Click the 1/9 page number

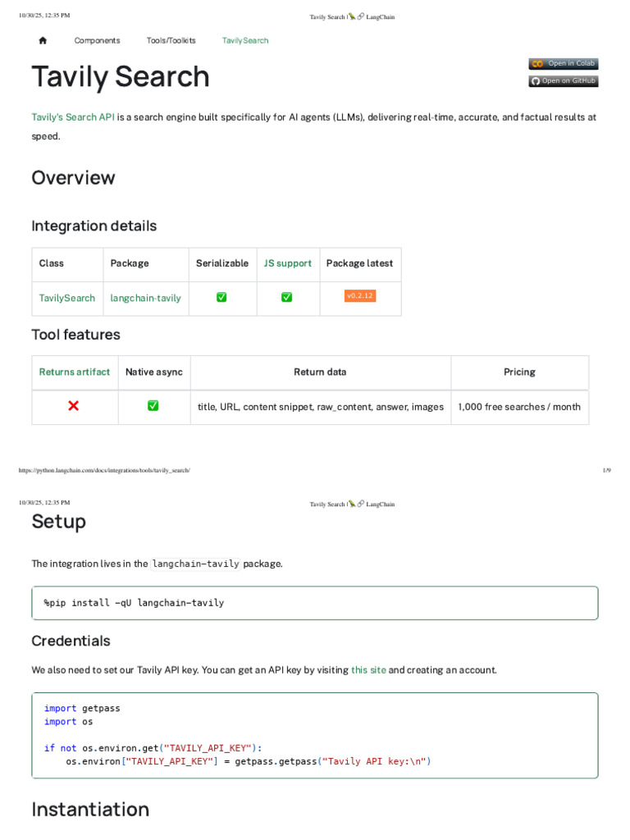pyautogui.click(x=606, y=470)
